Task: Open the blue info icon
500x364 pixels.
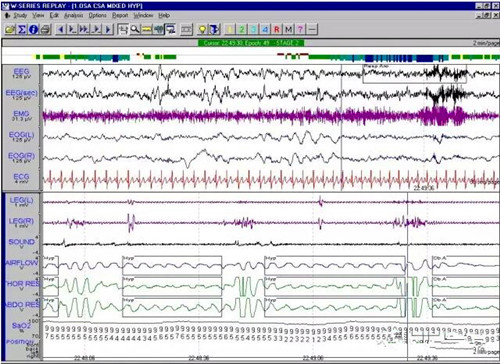Action: click(33, 29)
